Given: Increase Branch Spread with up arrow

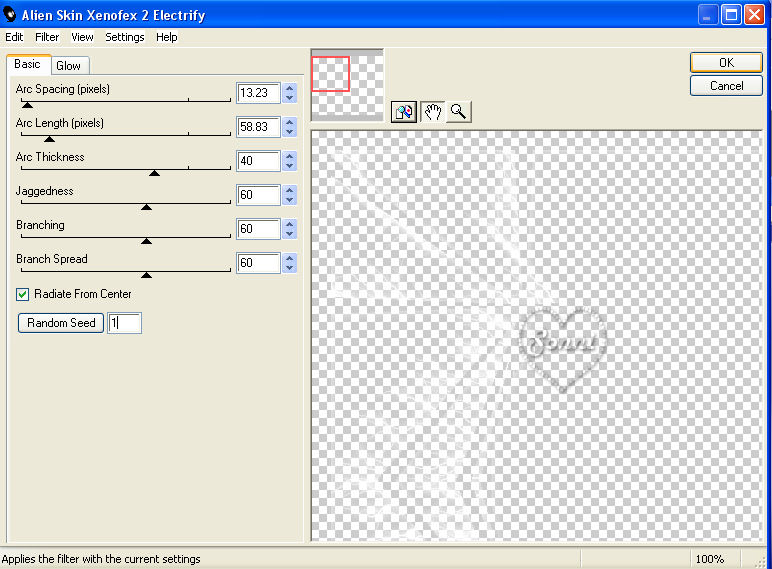Looking at the screenshot, I should 290,258.
